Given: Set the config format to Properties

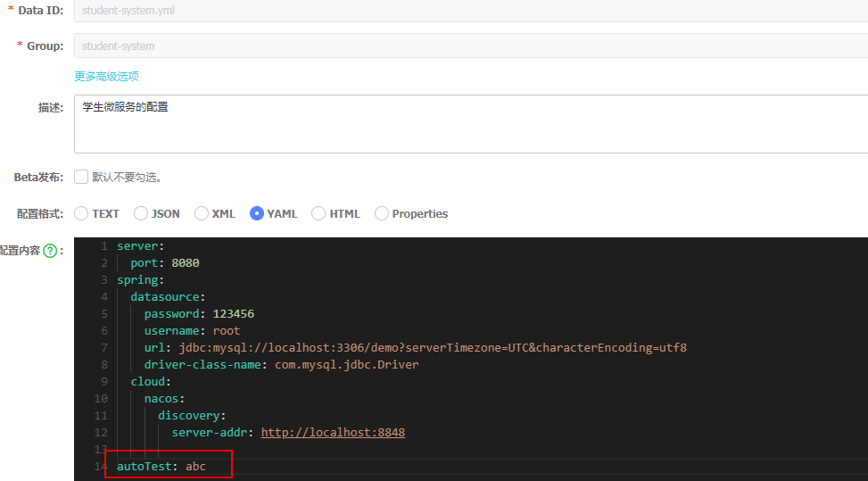Looking at the screenshot, I should coord(382,213).
